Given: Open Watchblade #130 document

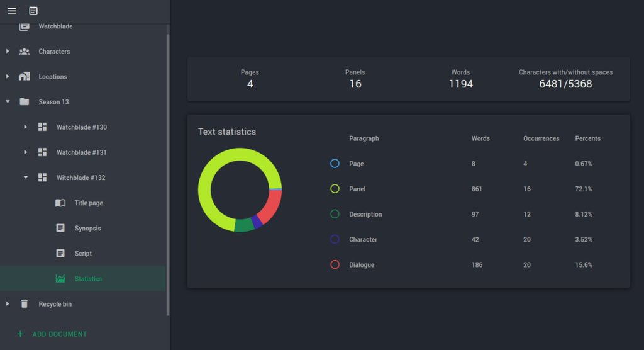Looking at the screenshot, I should 83,127.
